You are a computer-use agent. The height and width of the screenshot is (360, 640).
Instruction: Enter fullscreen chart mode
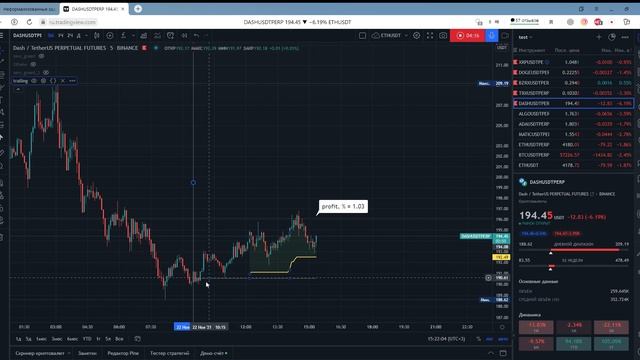(430, 36)
